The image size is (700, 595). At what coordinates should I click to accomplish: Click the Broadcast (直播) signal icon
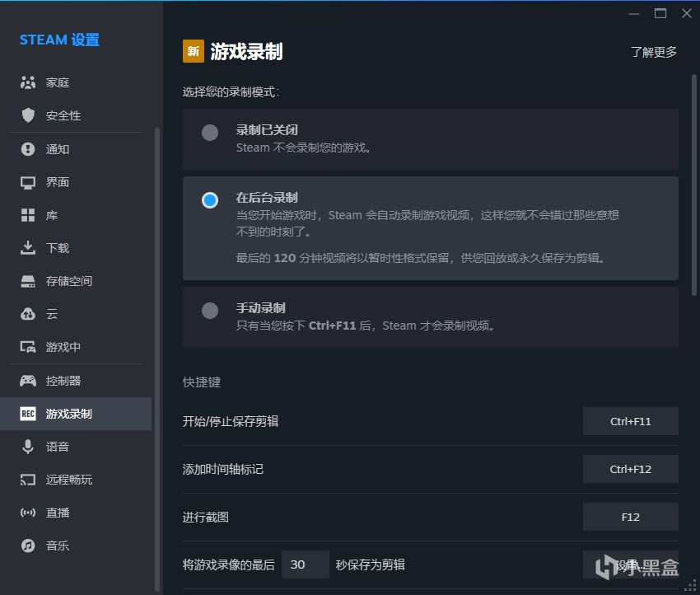[28, 513]
